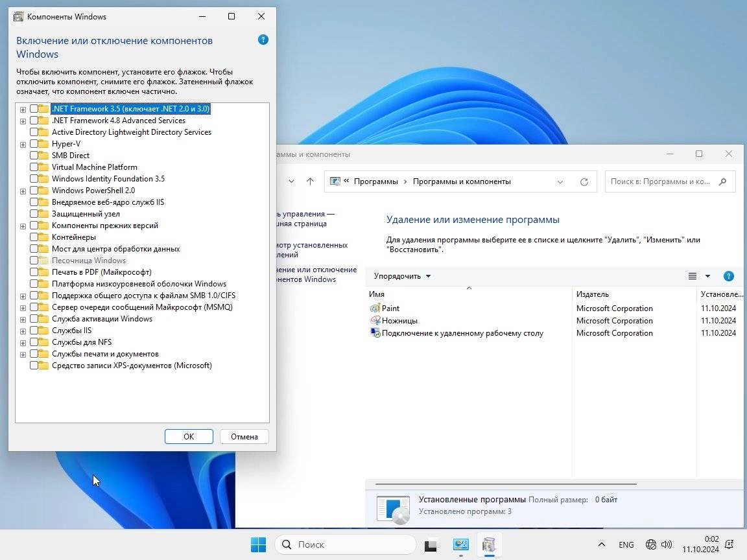This screenshot has height=560, width=747.
Task: Confirm with the OK button
Action: click(x=189, y=437)
